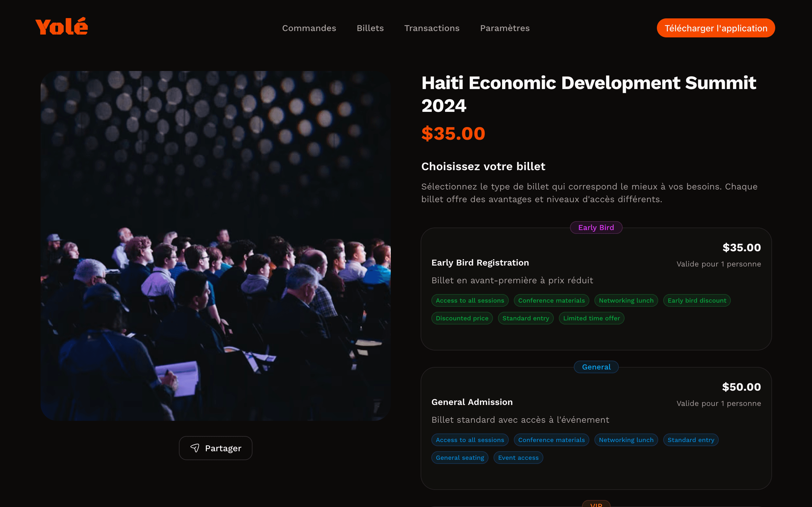Click the General badge label

596,367
